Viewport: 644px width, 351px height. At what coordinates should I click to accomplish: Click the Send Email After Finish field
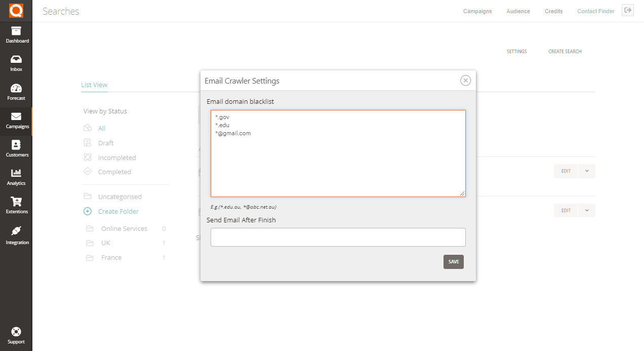pyautogui.click(x=338, y=237)
